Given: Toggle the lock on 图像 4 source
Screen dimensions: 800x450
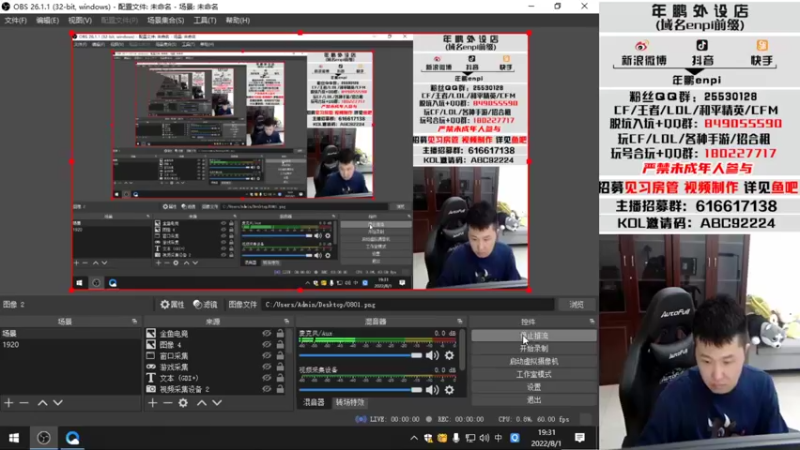Looking at the screenshot, I should [280, 344].
